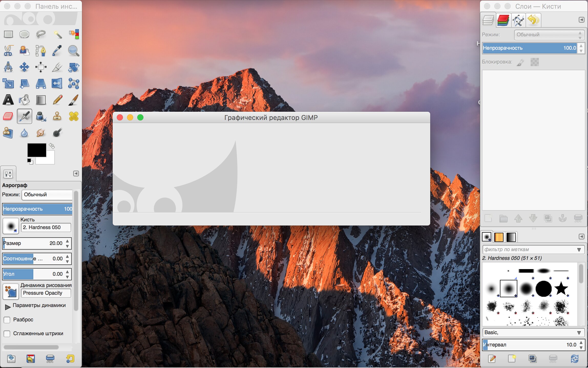The width and height of the screenshot is (588, 368).
Task: Switch to the Channels tab
Action: point(503,20)
